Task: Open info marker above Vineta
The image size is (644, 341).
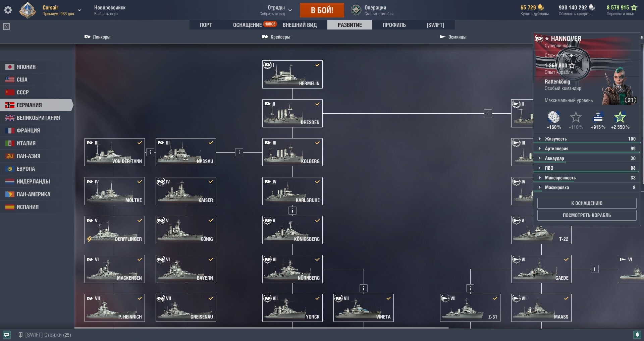Action: 364,288
